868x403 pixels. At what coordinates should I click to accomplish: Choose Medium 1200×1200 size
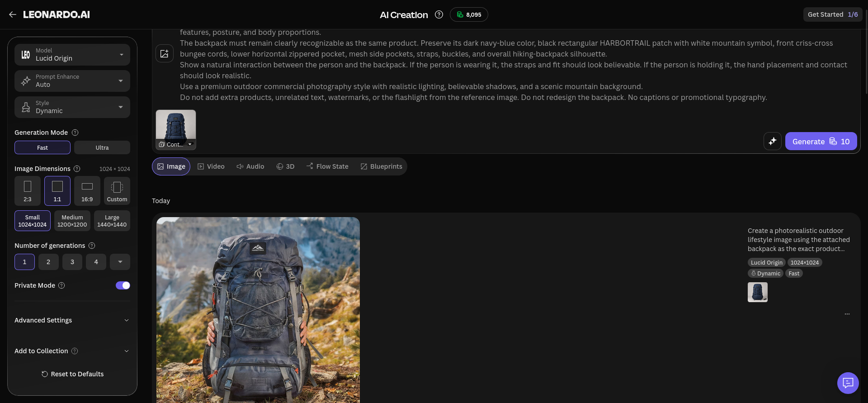point(72,221)
